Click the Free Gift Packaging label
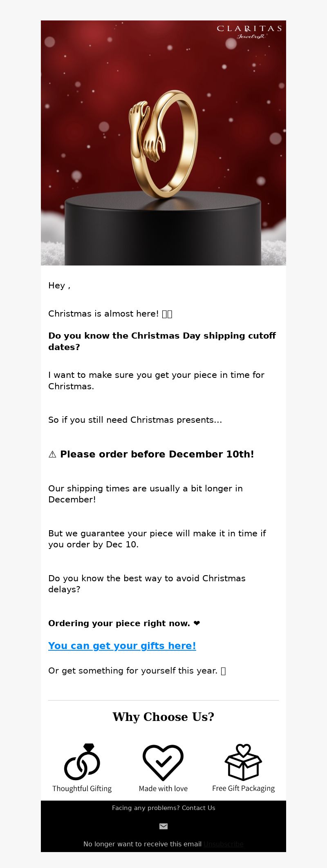 (x=243, y=788)
